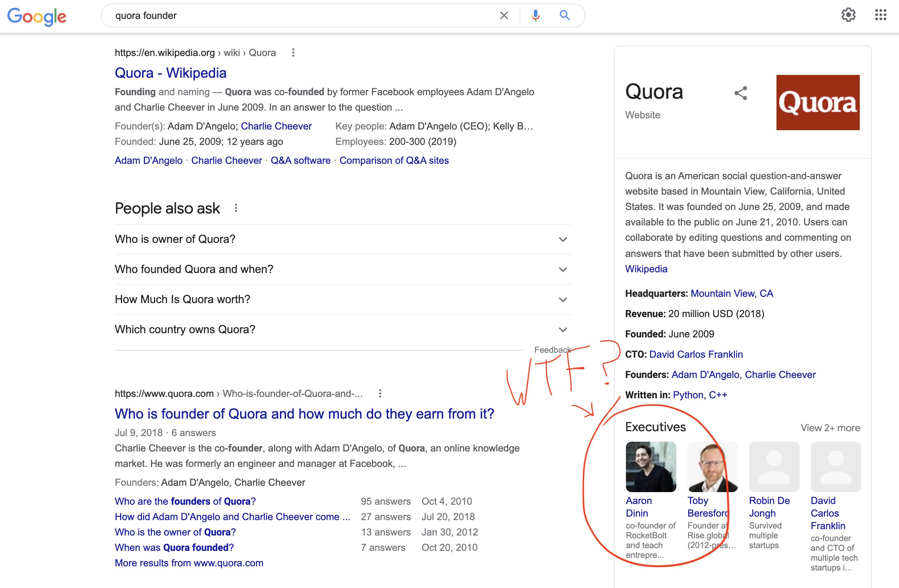Open Toby Beresford name link

[708, 507]
